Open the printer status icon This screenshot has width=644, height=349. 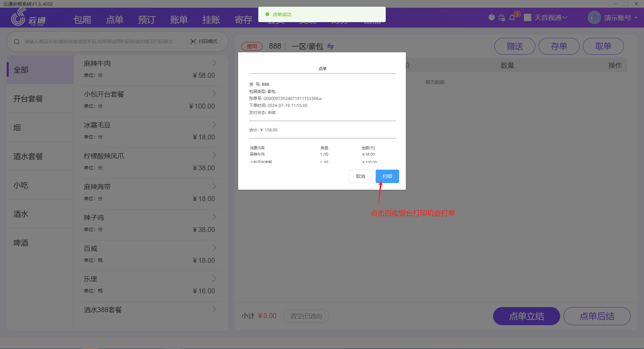[x=501, y=18]
